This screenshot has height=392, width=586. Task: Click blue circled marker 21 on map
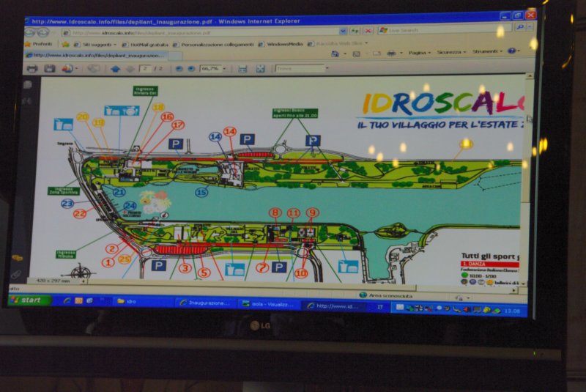119,193
